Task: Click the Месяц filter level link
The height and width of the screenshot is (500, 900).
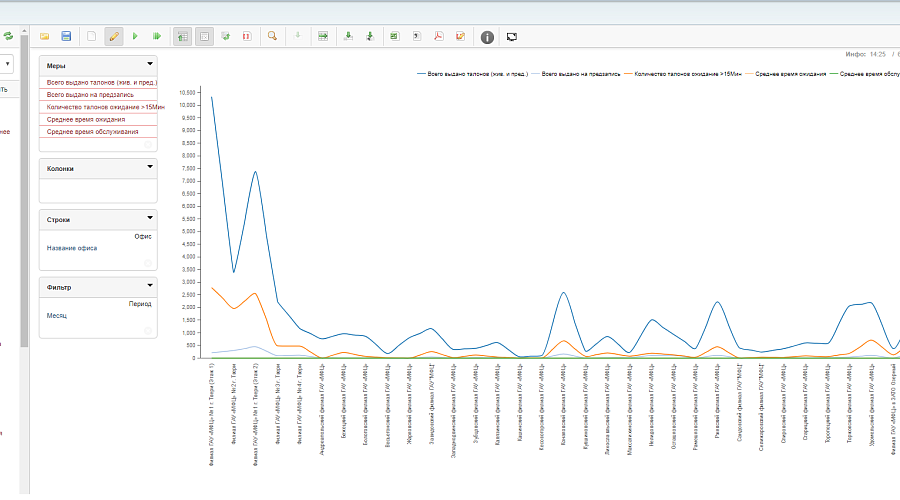Action: 57,316
